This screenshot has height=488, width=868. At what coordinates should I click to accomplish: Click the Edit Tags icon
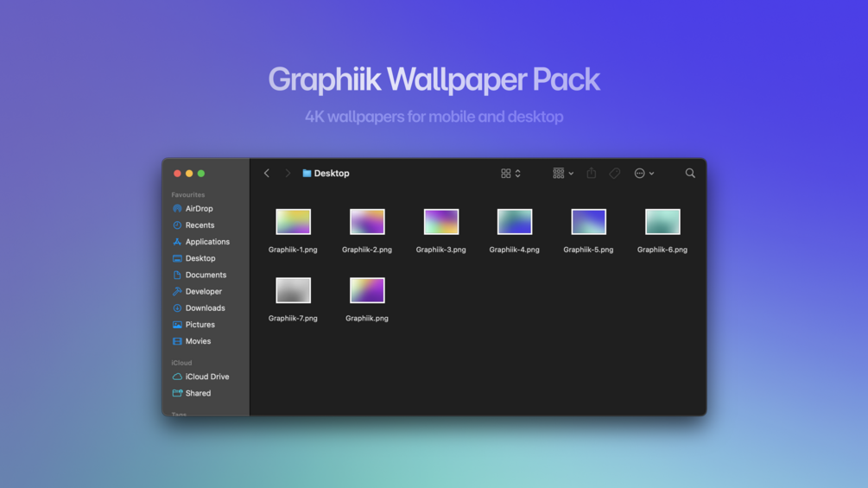[614, 174]
